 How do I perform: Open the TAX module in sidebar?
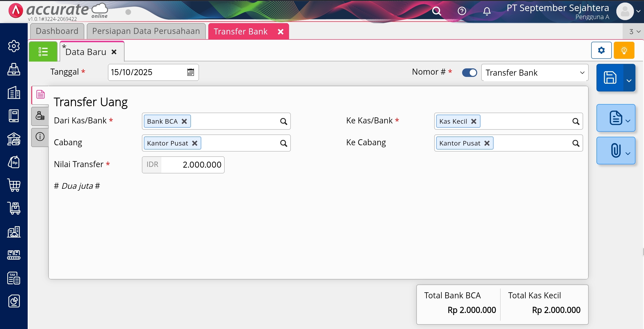(14, 278)
